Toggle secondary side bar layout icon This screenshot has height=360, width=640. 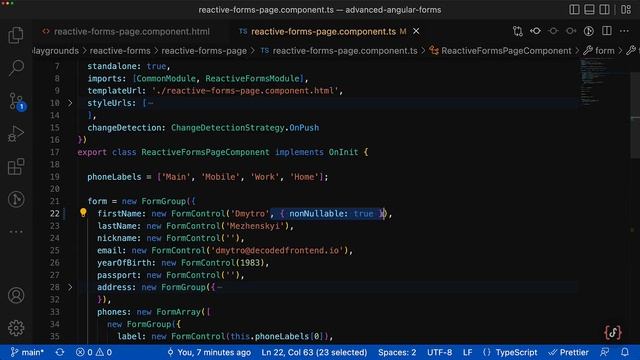[x=604, y=9]
